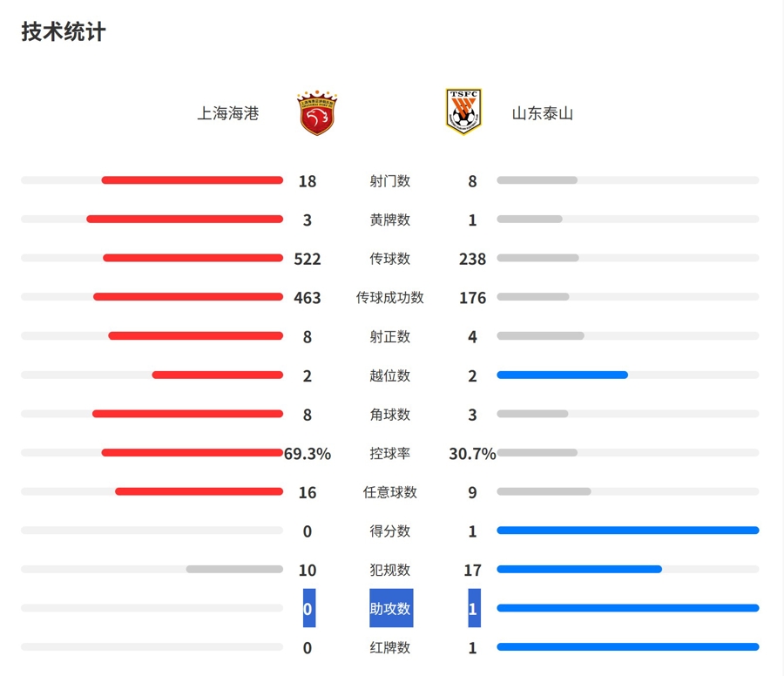Click the blue 犯规数 bar for 山东泰山
The width and height of the screenshot is (784, 676).
tap(579, 569)
